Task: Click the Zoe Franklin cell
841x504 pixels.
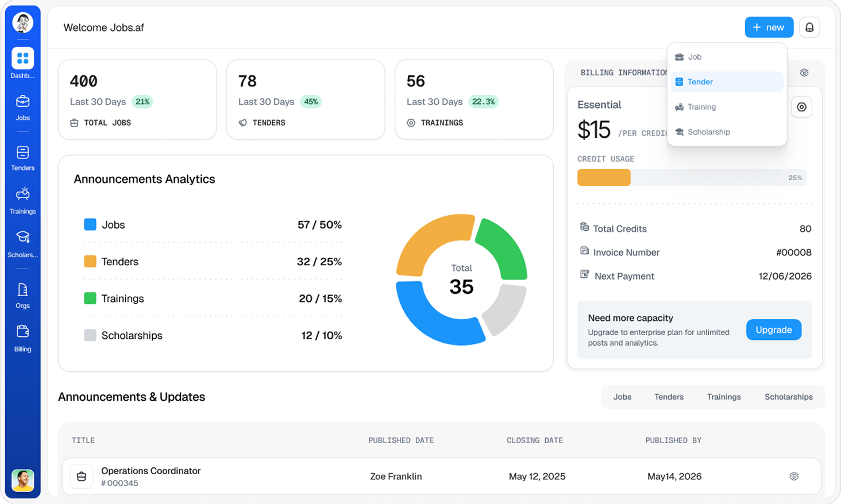Action: (396, 476)
